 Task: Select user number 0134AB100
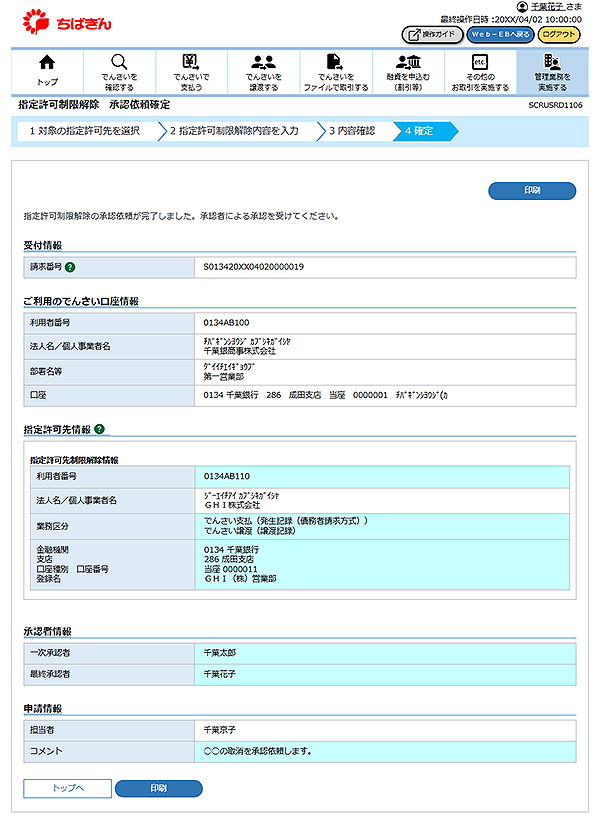226,323
